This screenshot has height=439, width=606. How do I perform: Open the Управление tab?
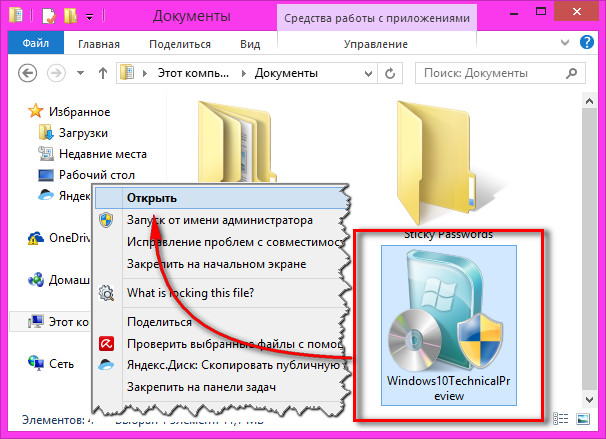tap(376, 44)
